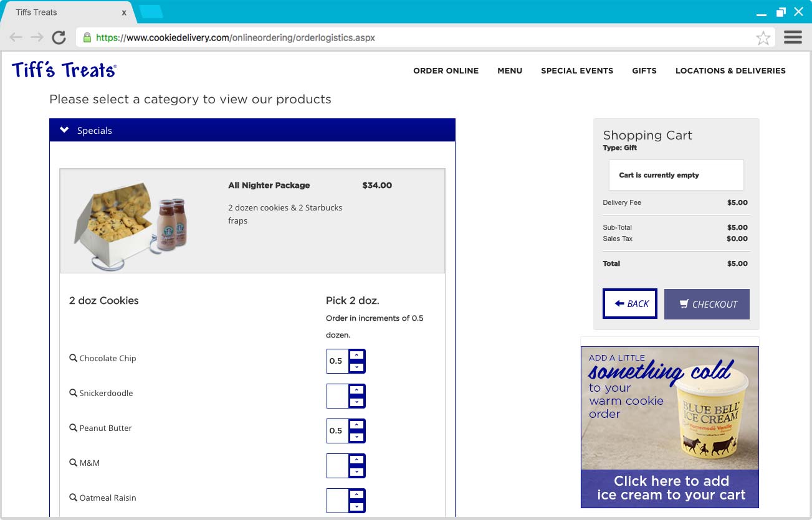Increase Chocolate Chip quantity with up arrow
This screenshot has height=520, width=812.
click(356, 355)
